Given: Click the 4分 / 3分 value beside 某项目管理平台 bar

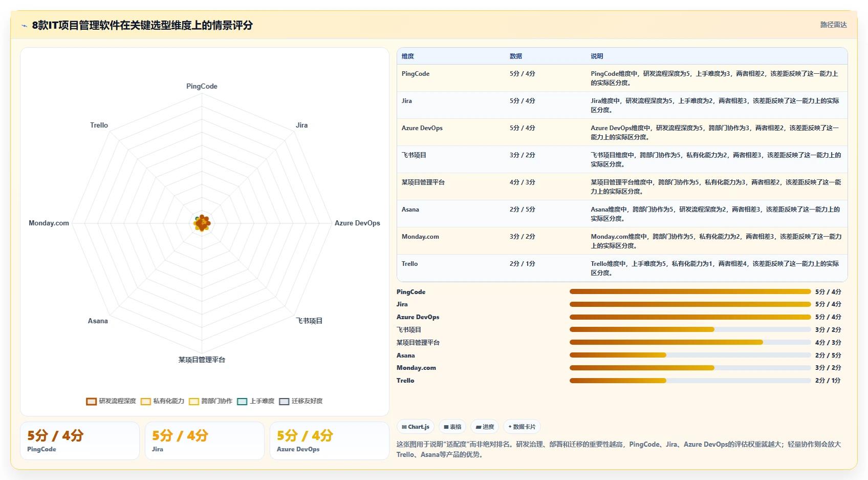Looking at the screenshot, I should pos(828,343).
